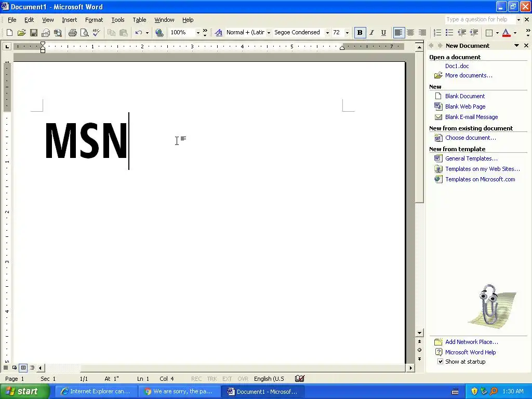Run Spelling and Grammar check icon

coord(96,33)
